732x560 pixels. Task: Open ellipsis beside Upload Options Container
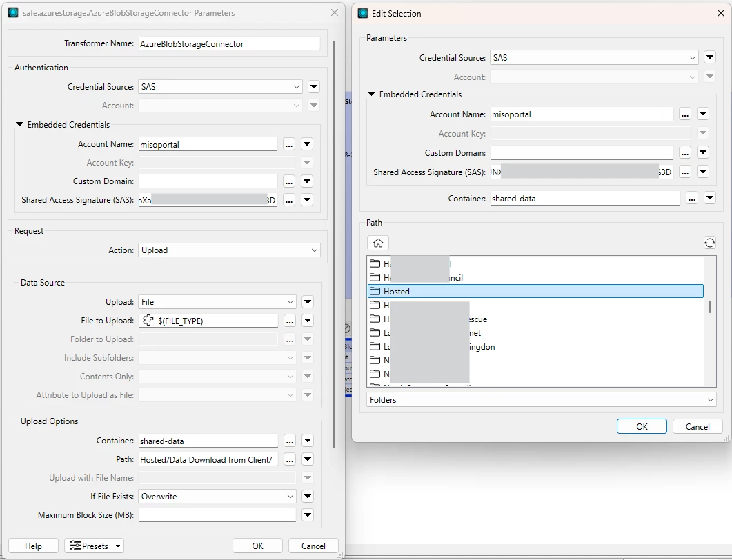[x=290, y=441]
